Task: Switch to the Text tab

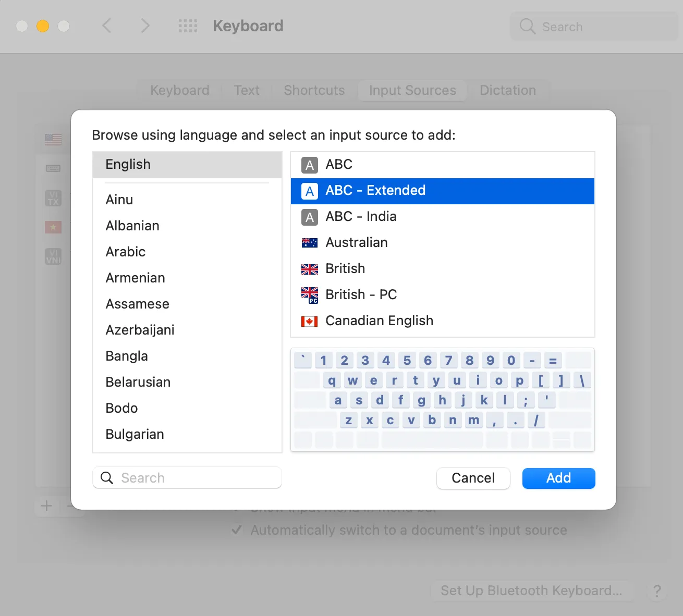Action: click(246, 90)
